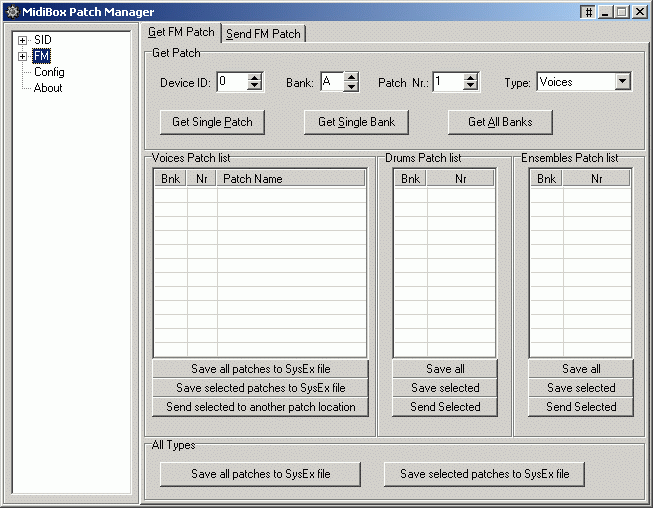653x508 pixels.
Task: Click the Get Single Bank button
Action: click(356, 122)
